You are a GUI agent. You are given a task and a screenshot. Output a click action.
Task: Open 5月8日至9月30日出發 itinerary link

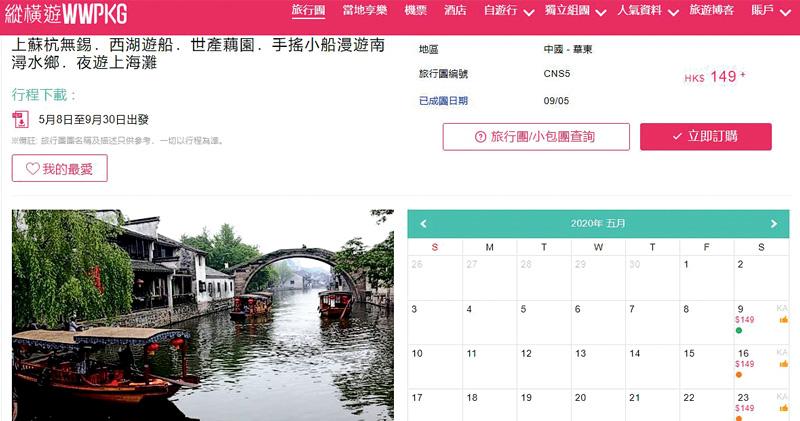coord(93,120)
